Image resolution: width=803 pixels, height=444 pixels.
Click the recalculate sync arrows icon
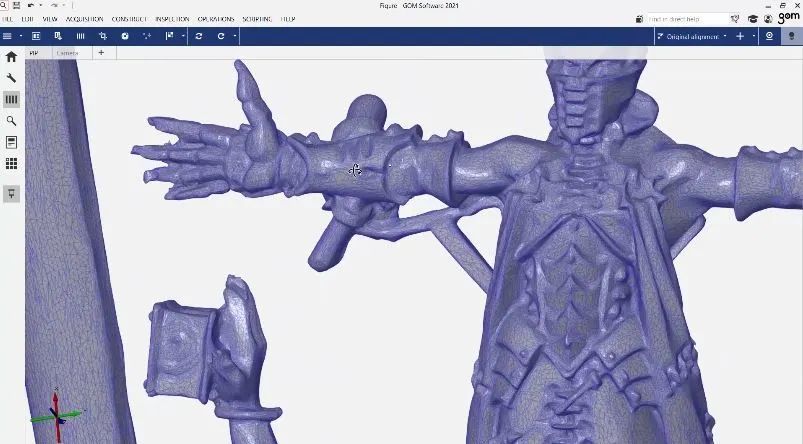[199, 36]
